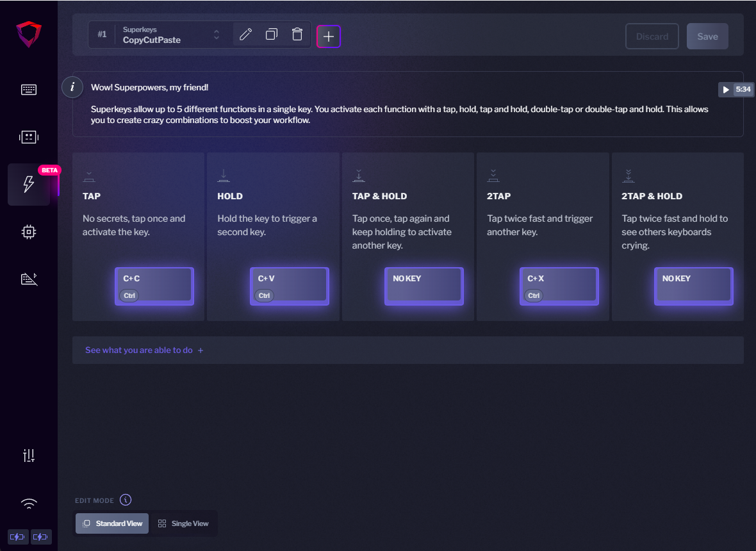756x551 pixels.
Task: Expand See what you are able to do
Action: click(x=144, y=350)
